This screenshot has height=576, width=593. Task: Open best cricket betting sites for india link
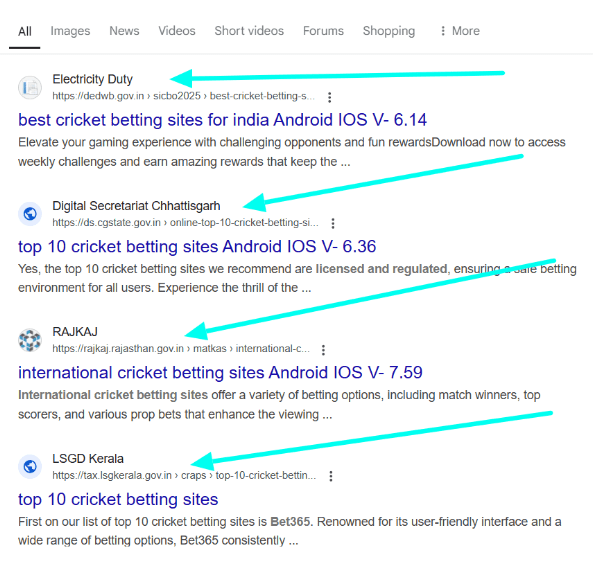[222, 120]
